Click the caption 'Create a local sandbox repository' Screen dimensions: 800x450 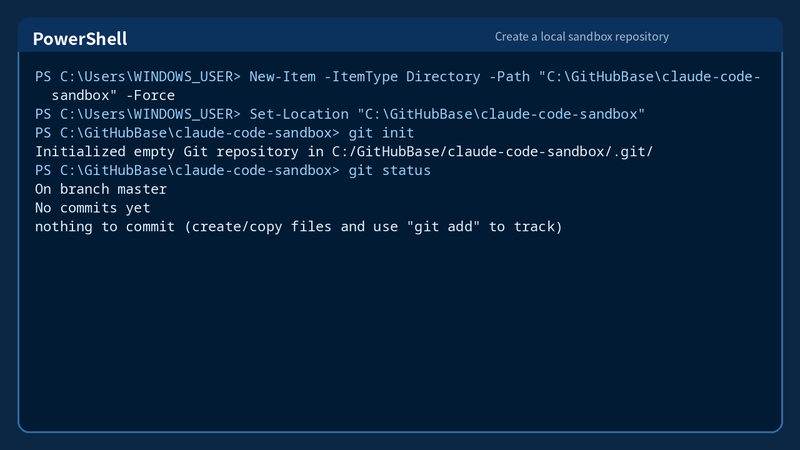coord(582,37)
